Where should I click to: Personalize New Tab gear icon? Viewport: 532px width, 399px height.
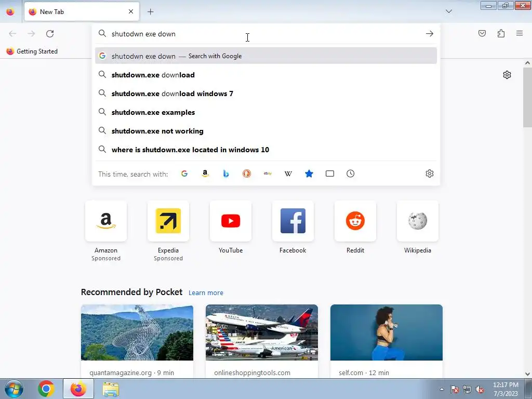coord(507,75)
